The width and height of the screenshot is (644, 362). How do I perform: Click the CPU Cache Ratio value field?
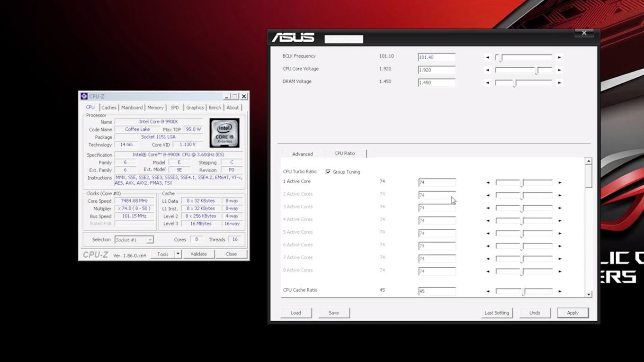[437, 291]
